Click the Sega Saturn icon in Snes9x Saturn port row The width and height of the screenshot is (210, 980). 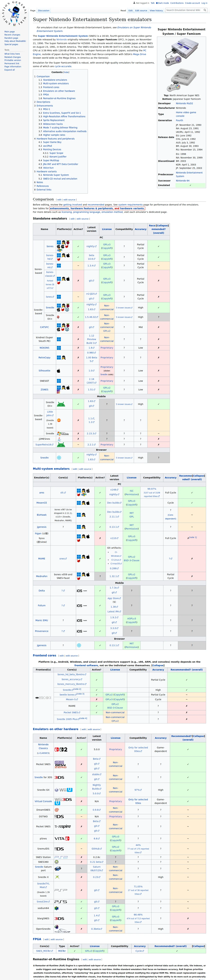[x=58, y=869]
